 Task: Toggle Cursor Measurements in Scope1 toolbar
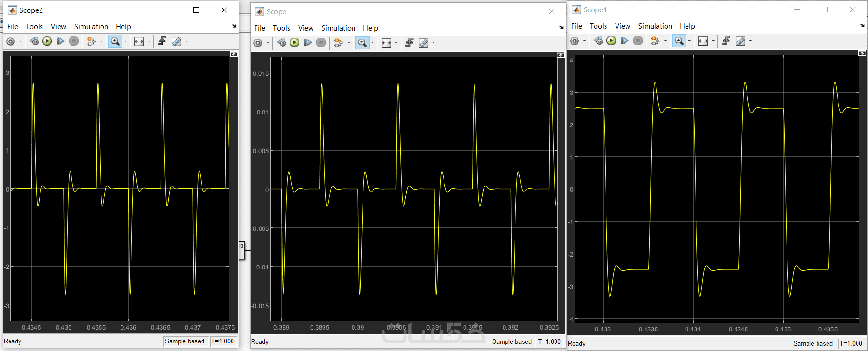740,41
